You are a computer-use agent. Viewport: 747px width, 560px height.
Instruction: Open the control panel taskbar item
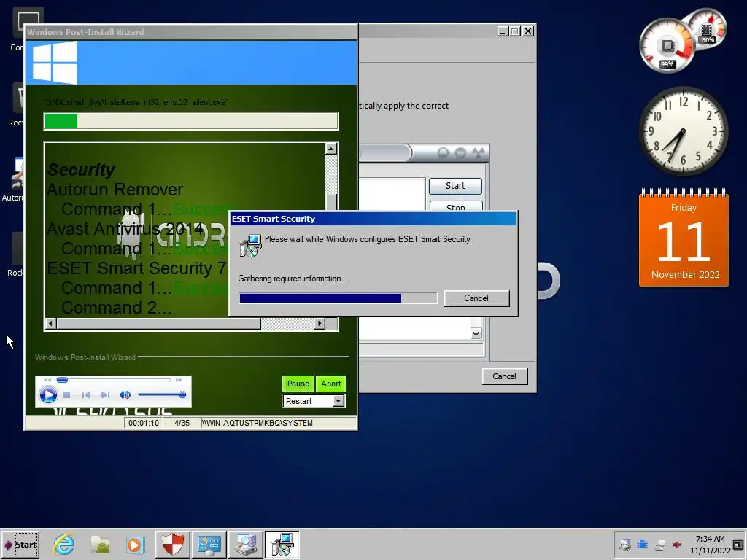209,544
